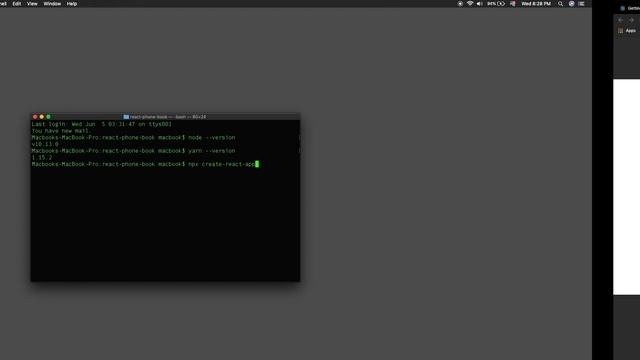
Task: Open the Edit menu in the menu bar
Action: point(17,4)
